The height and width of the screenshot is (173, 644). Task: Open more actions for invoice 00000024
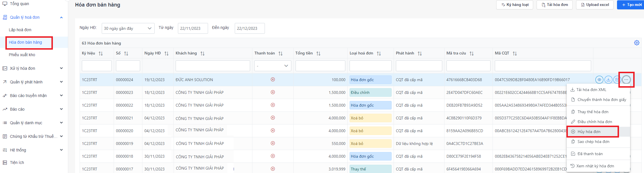(626, 80)
